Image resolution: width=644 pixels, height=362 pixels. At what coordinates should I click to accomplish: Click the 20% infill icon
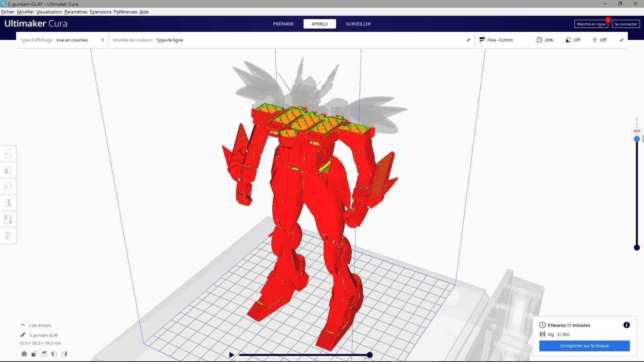pyautogui.click(x=539, y=40)
